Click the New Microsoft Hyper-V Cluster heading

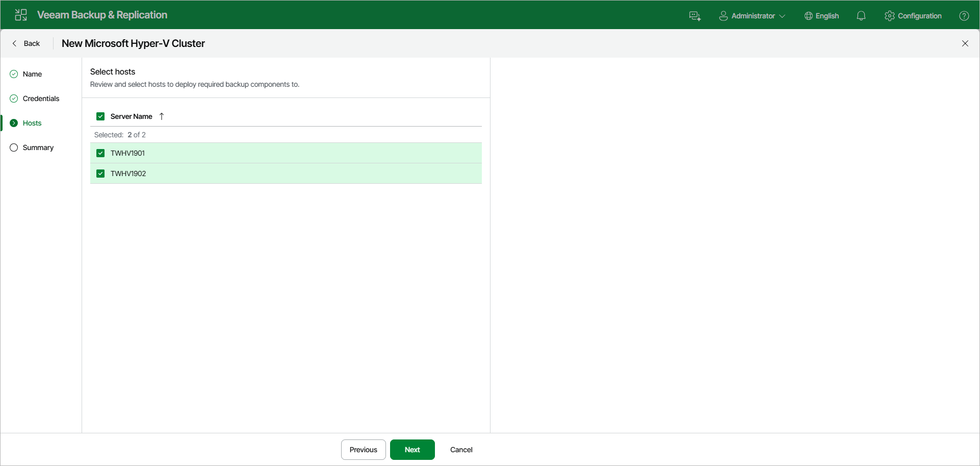(133, 43)
